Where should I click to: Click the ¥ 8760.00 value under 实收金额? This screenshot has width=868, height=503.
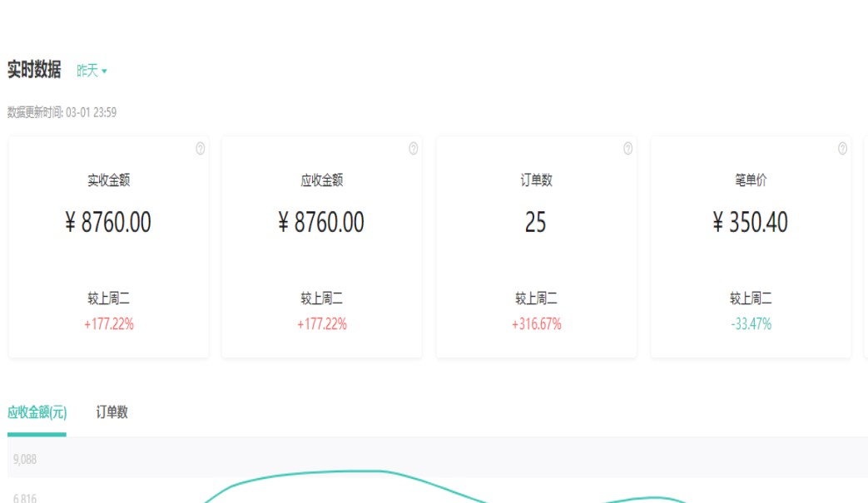tap(108, 223)
